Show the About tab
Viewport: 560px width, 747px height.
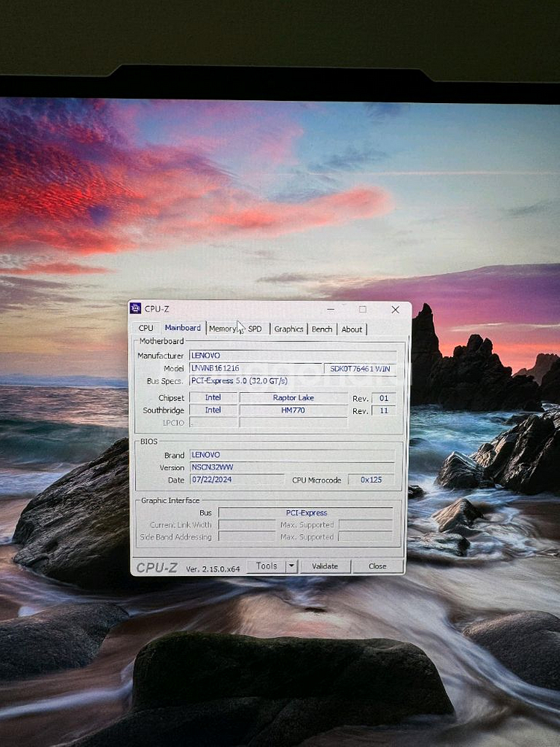352,329
